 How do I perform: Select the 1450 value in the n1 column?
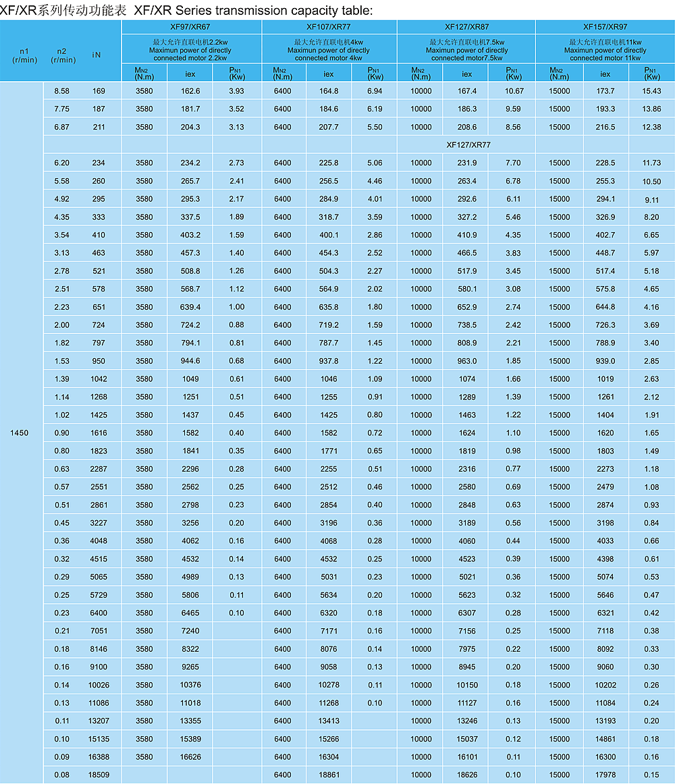[x=20, y=432]
